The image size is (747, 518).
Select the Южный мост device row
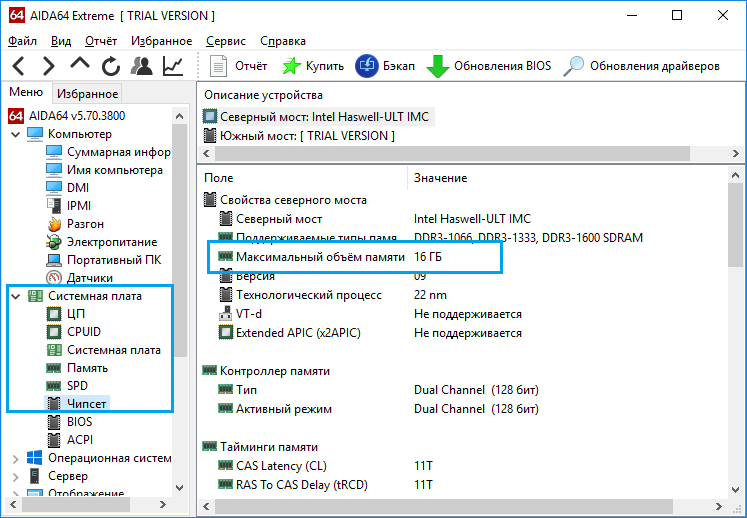(x=299, y=136)
